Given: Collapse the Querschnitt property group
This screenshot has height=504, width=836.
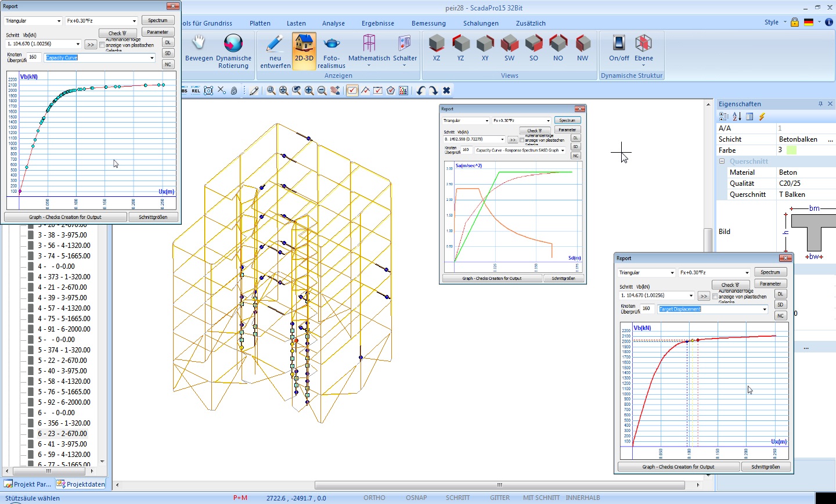Looking at the screenshot, I should (x=722, y=161).
